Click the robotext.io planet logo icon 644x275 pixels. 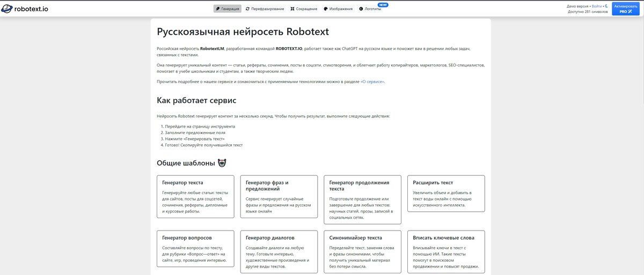coord(8,9)
